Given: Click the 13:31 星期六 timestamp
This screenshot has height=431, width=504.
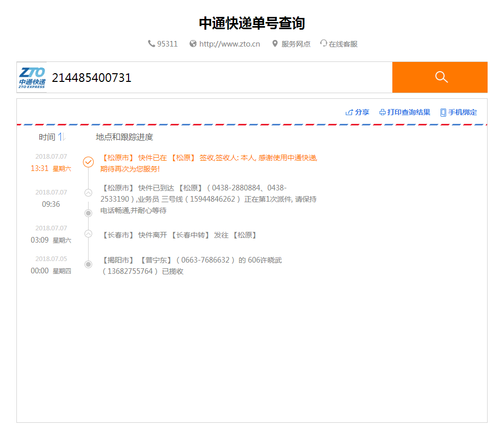Looking at the screenshot, I should point(51,168).
